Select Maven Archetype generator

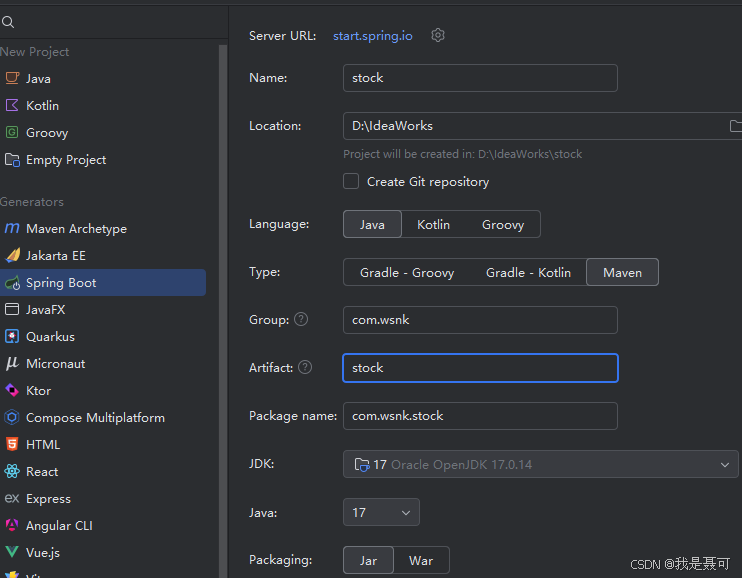[x=103, y=228]
